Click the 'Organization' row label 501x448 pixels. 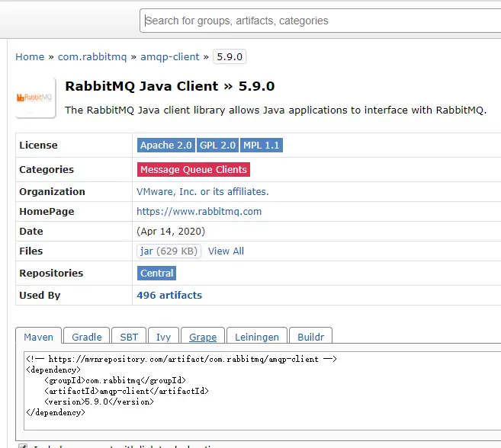pyautogui.click(x=52, y=191)
